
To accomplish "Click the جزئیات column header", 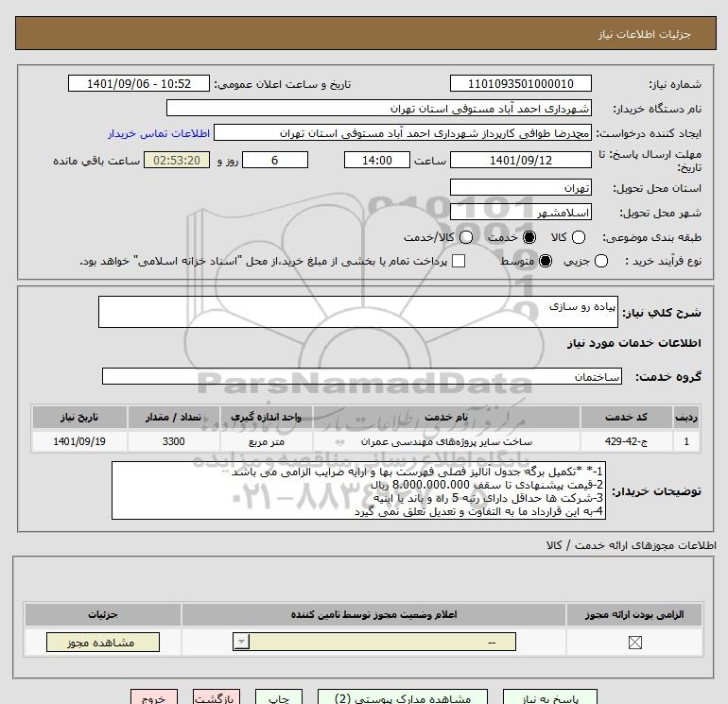I will 103,614.
